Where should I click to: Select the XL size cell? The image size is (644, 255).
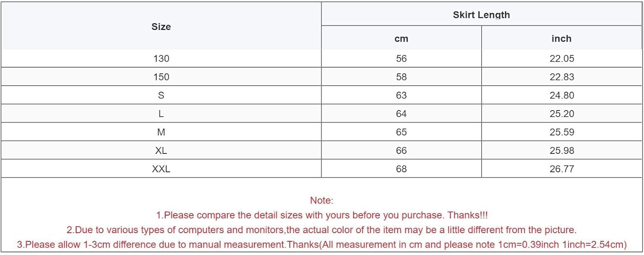(161, 151)
